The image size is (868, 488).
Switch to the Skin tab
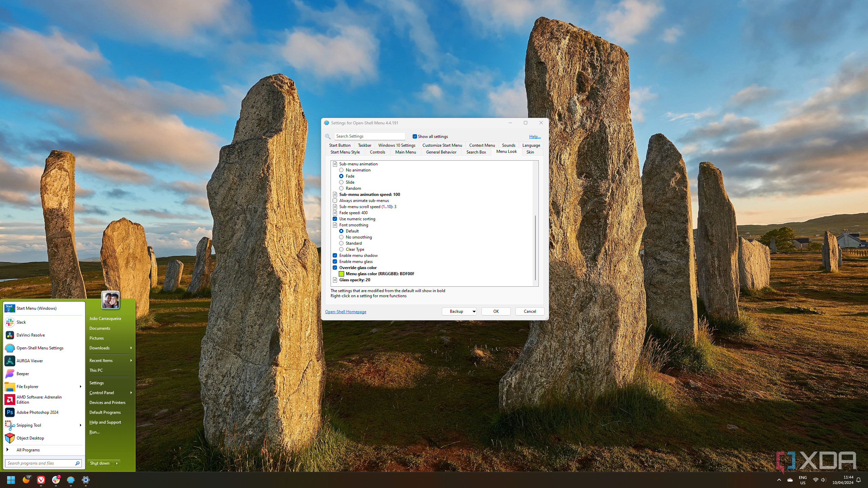[x=530, y=152]
